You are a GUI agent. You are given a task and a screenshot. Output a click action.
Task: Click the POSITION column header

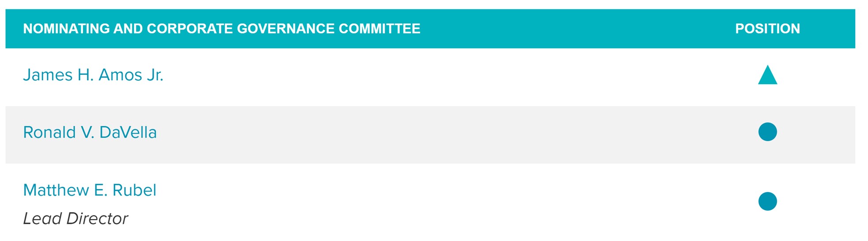(767, 29)
